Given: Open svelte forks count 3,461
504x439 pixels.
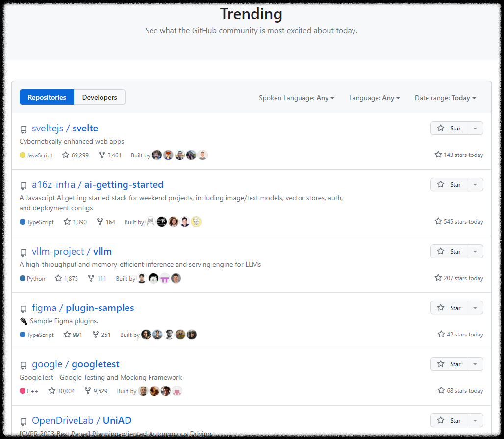Looking at the screenshot, I should tap(110, 155).
